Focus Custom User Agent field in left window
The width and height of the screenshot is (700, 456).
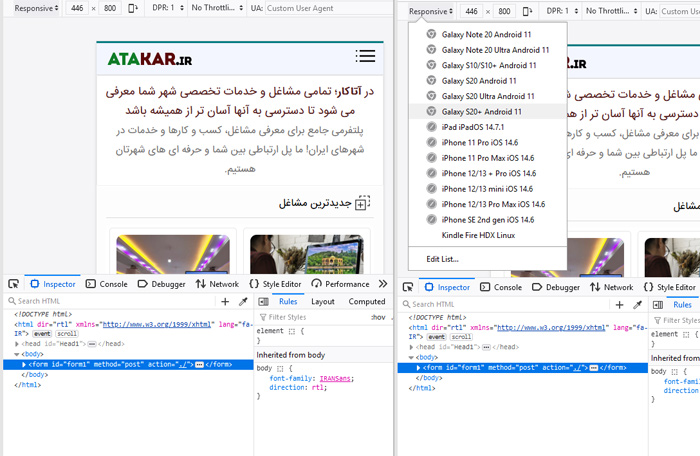[x=328, y=8]
